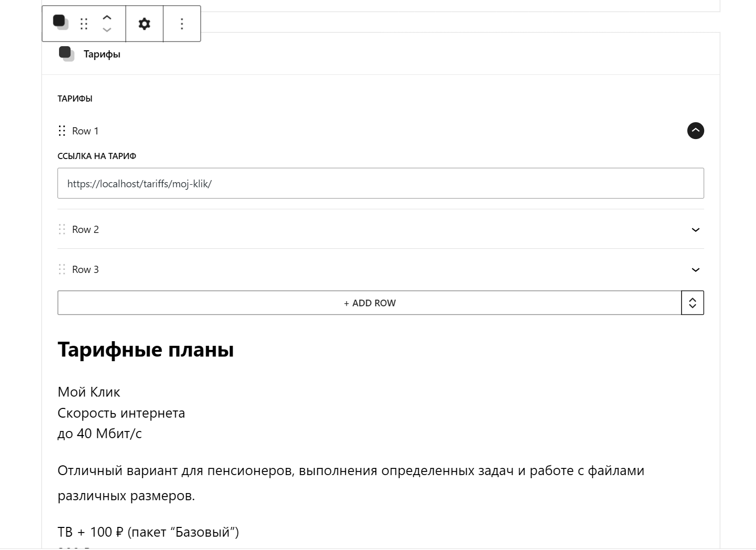
Task: Click the paragraph starting with Отличный вариант
Action: 351,483
